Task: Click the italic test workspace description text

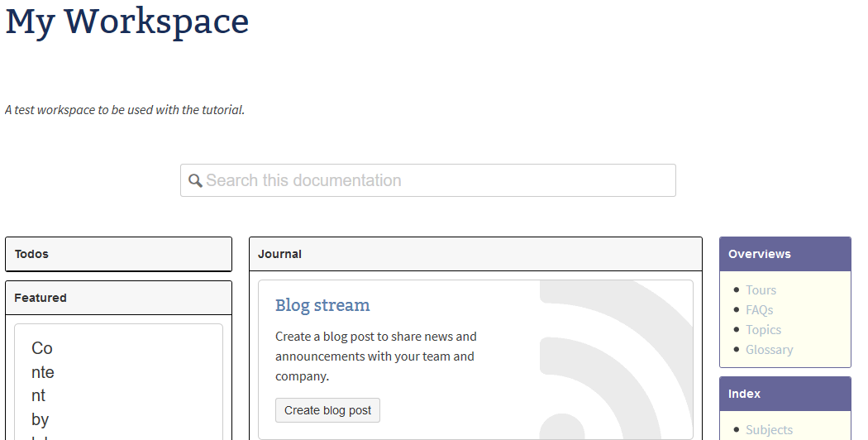Action: pos(125,110)
